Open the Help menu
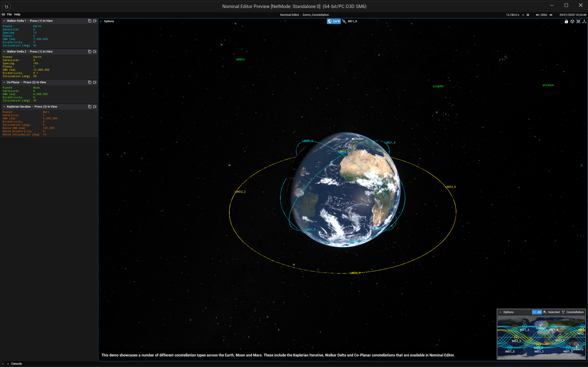 click(x=17, y=14)
